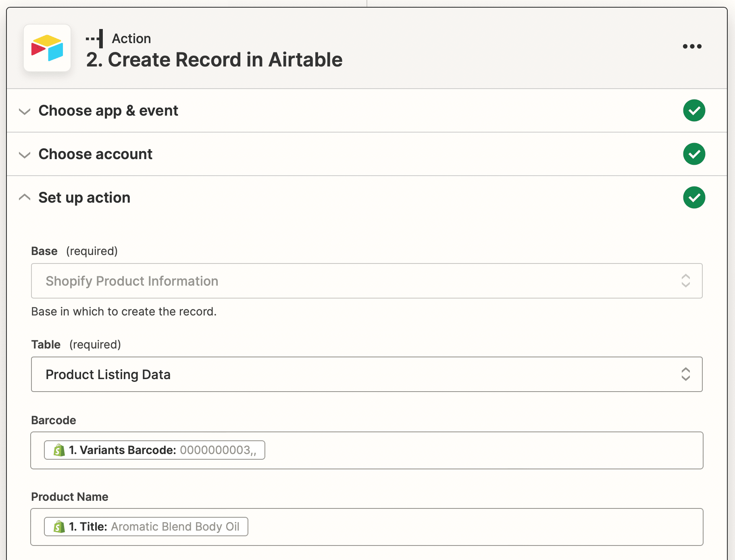
Task: Click the Table dropdown up-down arrows
Action: [685, 374]
